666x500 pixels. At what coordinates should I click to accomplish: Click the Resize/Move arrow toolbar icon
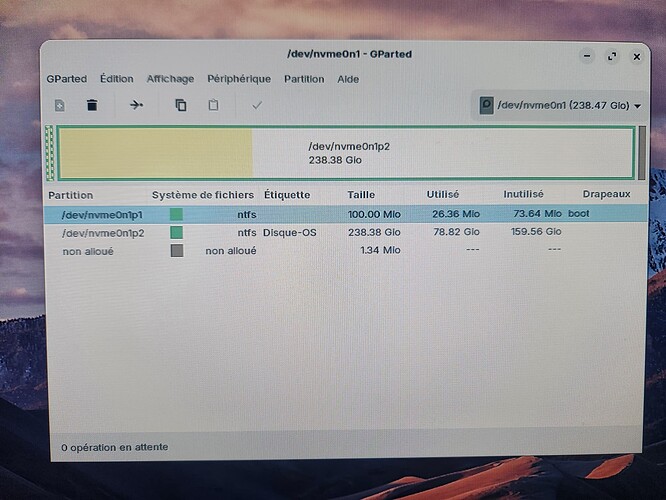136,105
